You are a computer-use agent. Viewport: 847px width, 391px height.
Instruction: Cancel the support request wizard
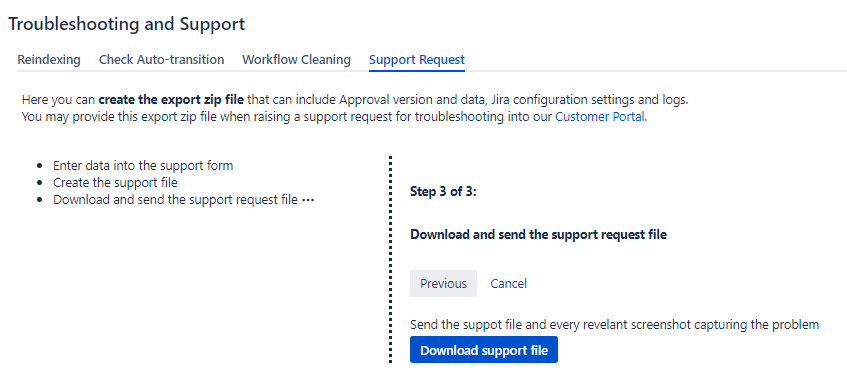click(x=508, y=284)
